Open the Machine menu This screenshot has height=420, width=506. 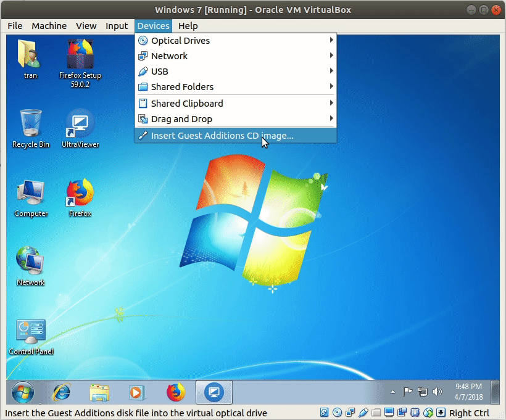coord(49,26)
